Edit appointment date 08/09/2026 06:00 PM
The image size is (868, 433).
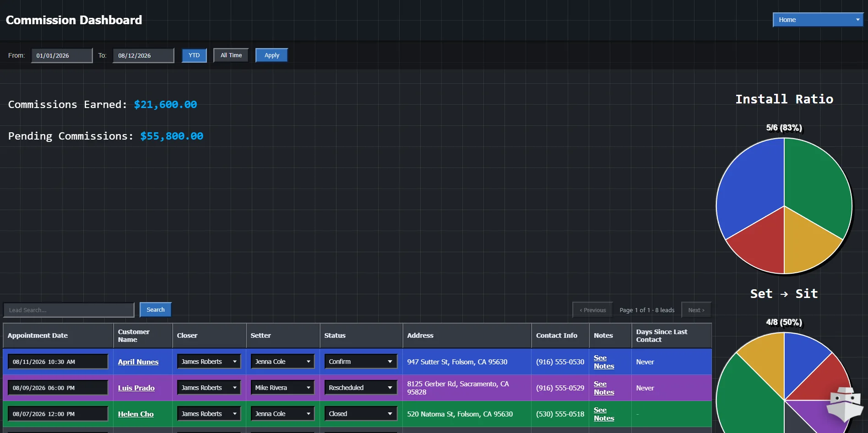(58, 388)
